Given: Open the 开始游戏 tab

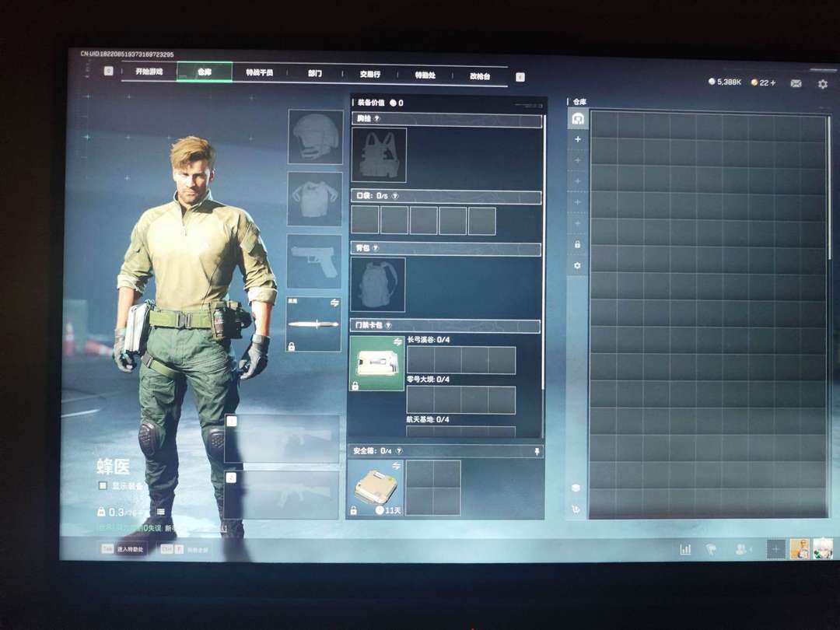Looking at the screenshot, I should click(149, 72).
